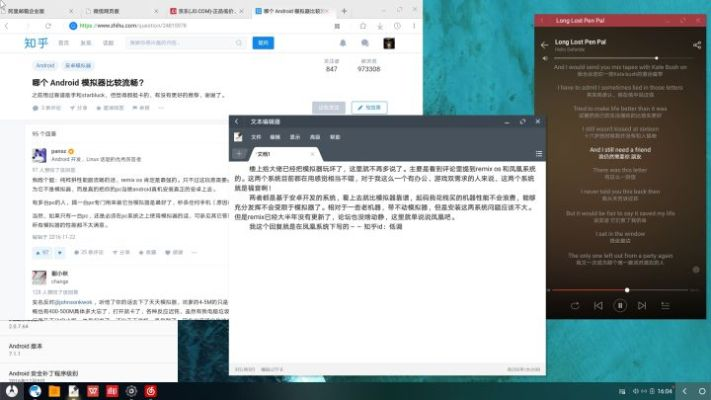Image resolution: width=711 pixels, height=400 pixels.
Task: Click the 写回答 answer button
Action: click(368, 107)
